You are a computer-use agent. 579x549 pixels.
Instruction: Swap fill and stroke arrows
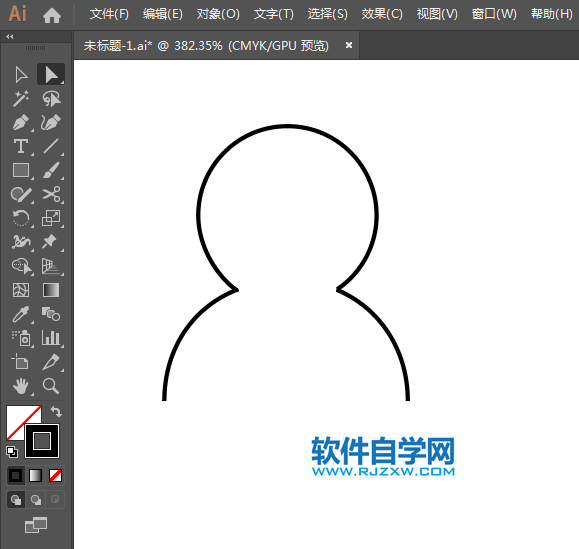[56, 411]
